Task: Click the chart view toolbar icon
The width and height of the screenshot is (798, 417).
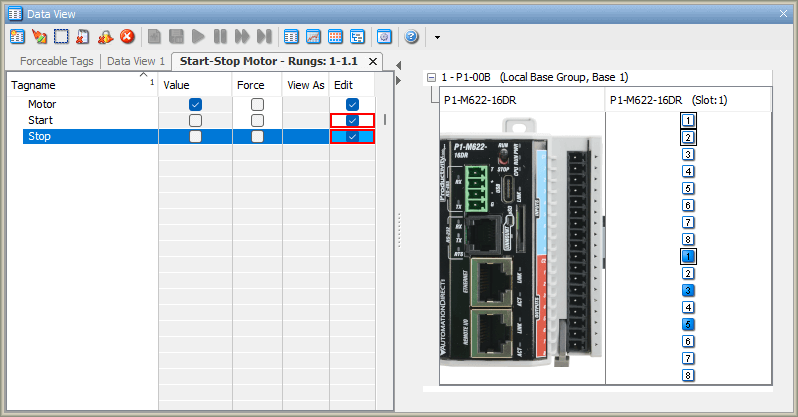Action: (x=313, y=37)
